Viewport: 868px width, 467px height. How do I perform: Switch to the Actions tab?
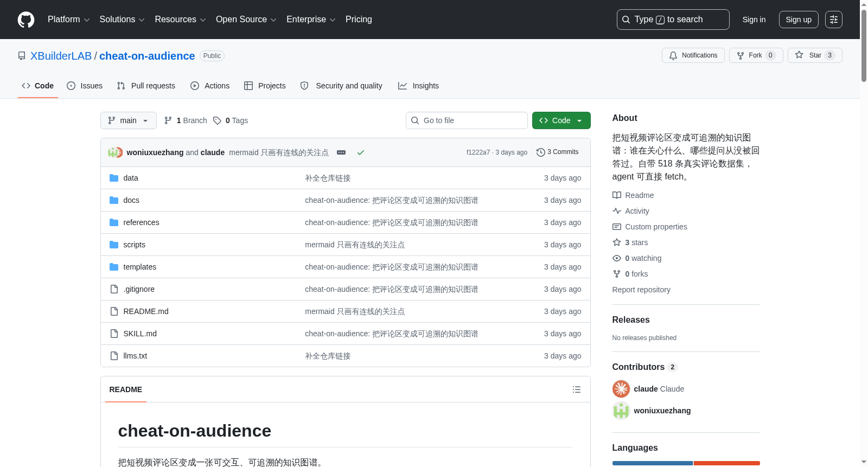click(210, 86)
